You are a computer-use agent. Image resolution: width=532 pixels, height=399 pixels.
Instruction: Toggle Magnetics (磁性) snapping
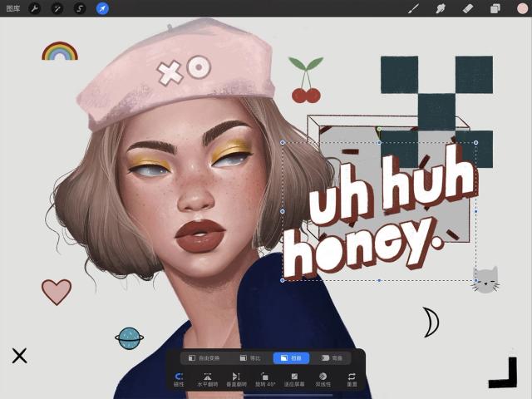click(x=179, y=380)
